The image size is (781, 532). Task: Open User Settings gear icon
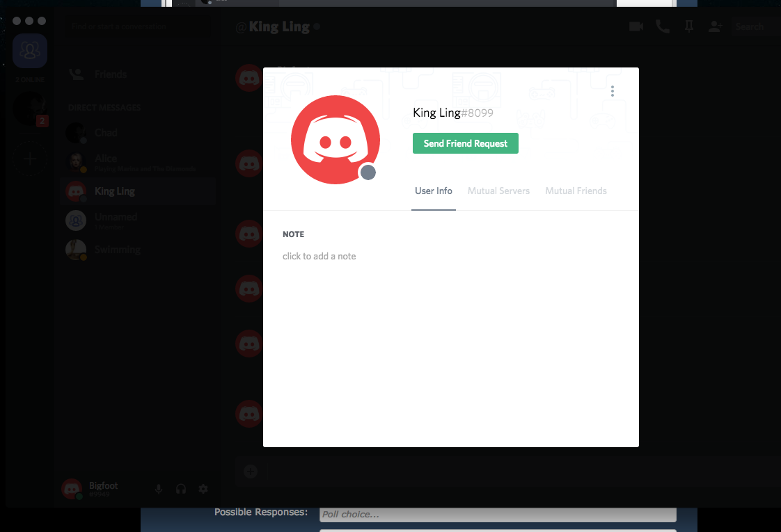[203, 489]
